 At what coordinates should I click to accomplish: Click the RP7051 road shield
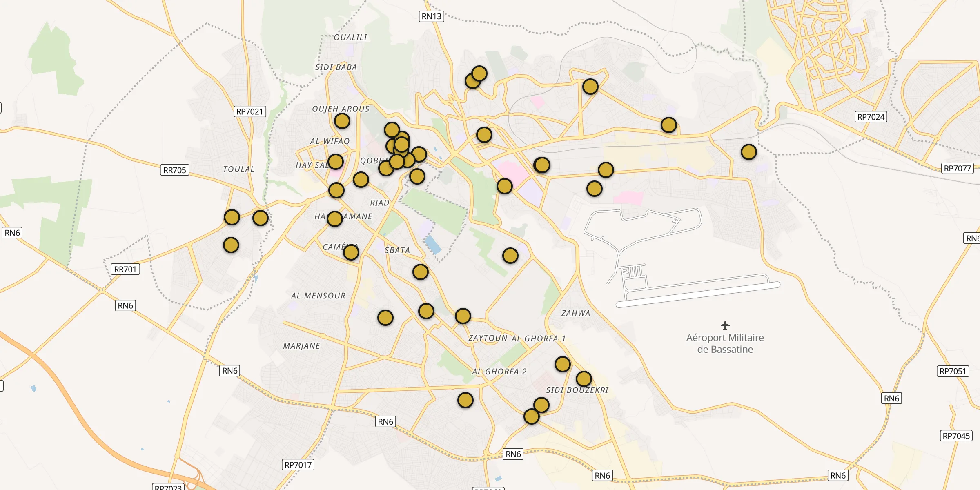point(953,371)
